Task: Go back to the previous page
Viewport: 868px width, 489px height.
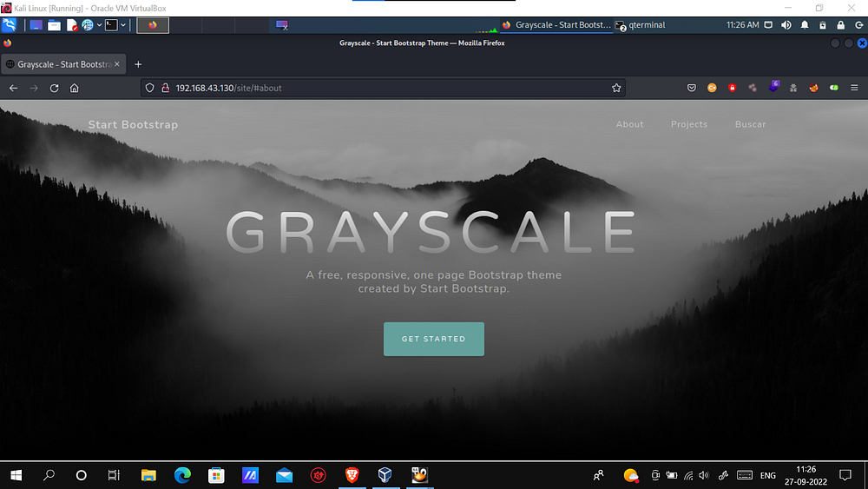Action: [x=13, y=88]
